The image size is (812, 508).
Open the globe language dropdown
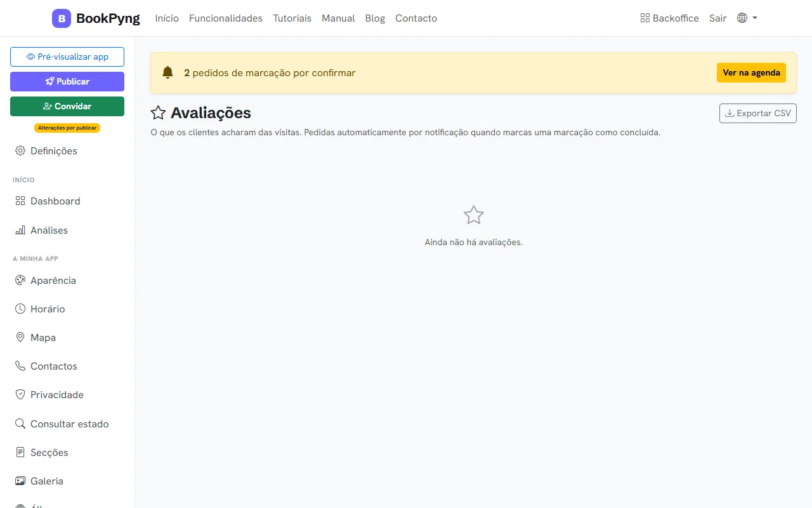(x=747, y=18)
